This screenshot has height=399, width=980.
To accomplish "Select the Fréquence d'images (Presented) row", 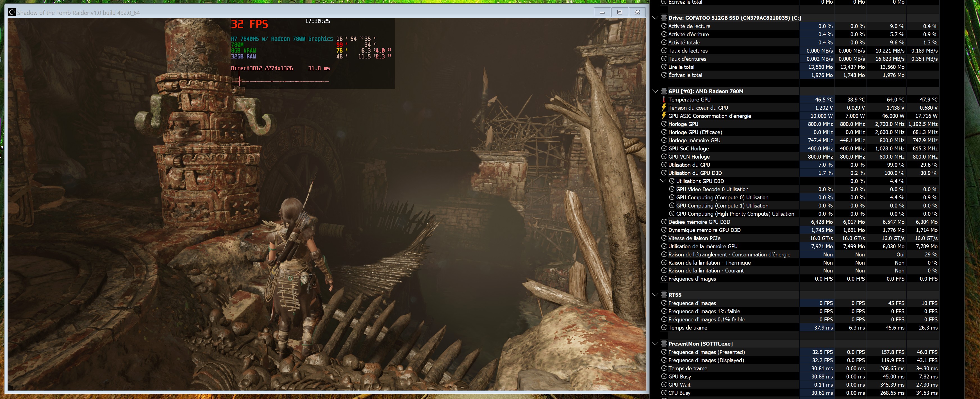I will click(706, 352).
